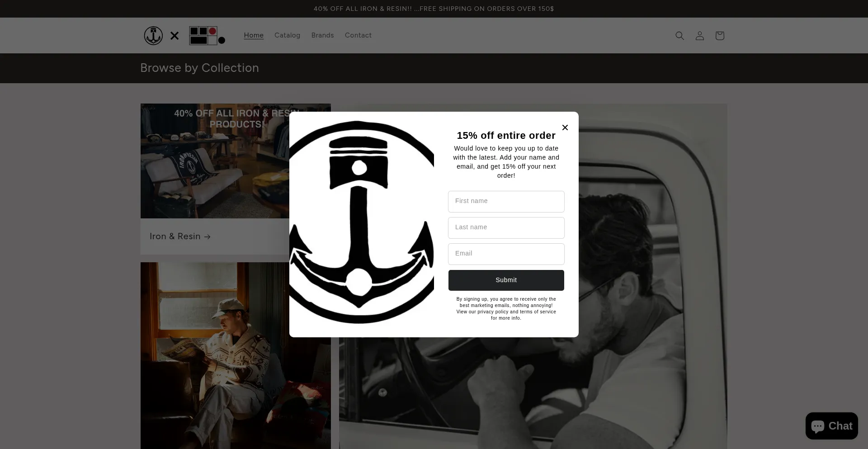
Task: Go to the Home menu item
Action: [x=254, y=35]
